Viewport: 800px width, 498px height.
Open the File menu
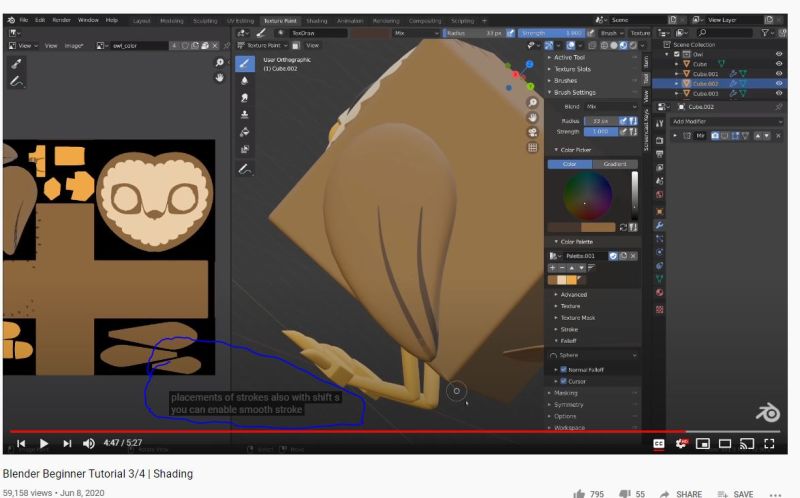click(x=24, y=20)
